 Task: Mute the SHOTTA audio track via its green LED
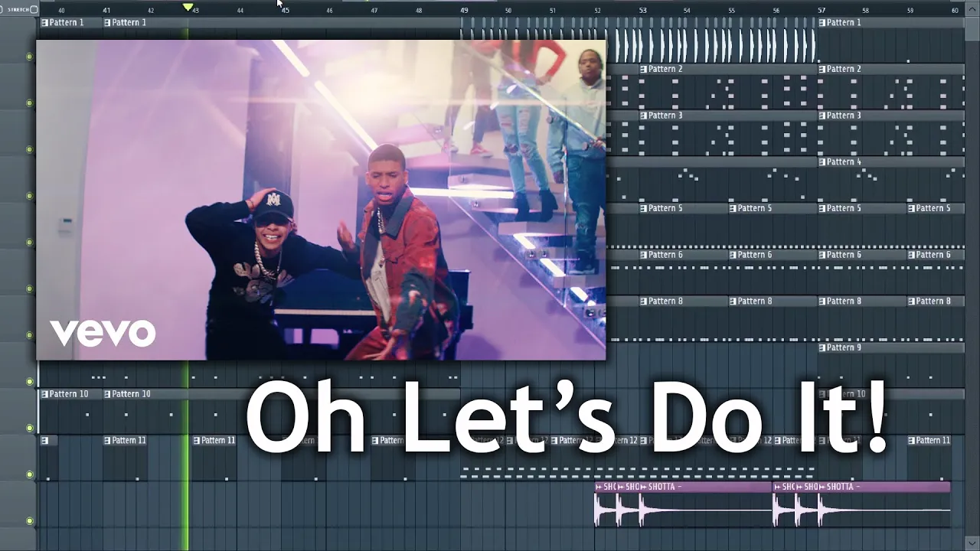click(30, 521)
